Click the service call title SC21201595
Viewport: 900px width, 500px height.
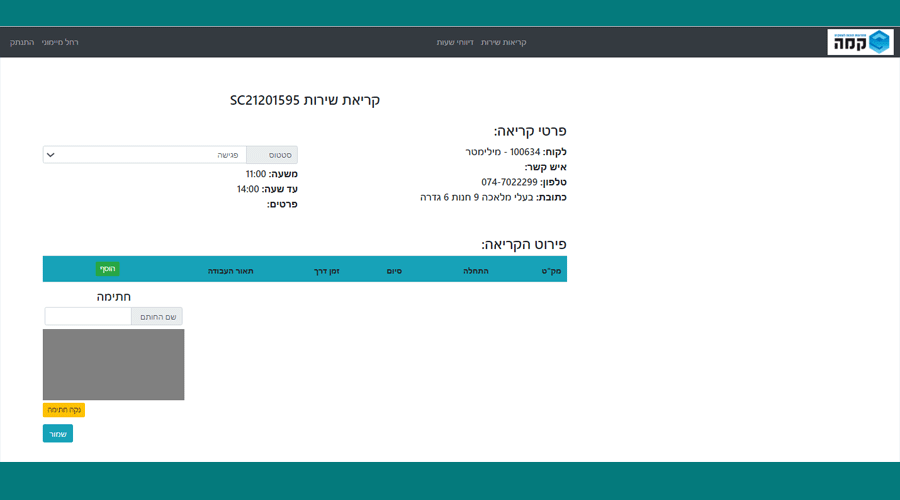(305, 100)
